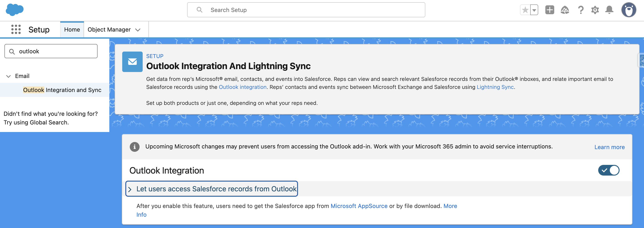Open the favorites list dropdown arrow
This screenshot has width=644, height=228.
534,10
